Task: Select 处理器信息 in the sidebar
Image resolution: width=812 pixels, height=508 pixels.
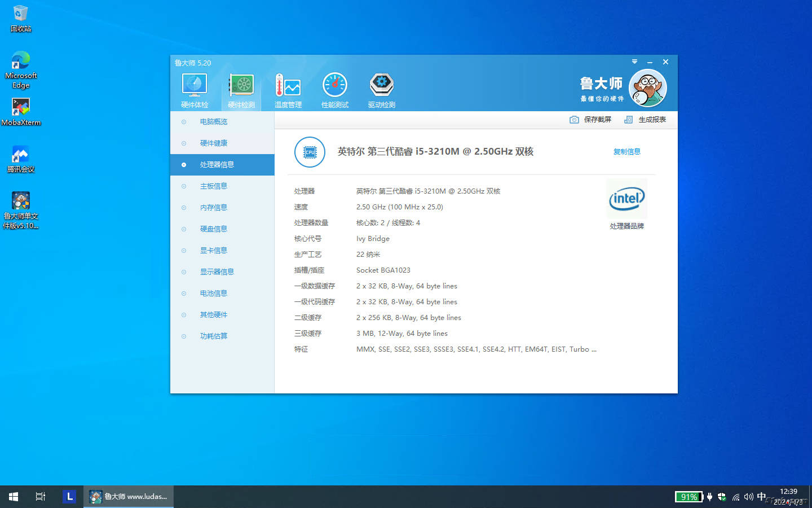Action: click(x=222, y=165)
